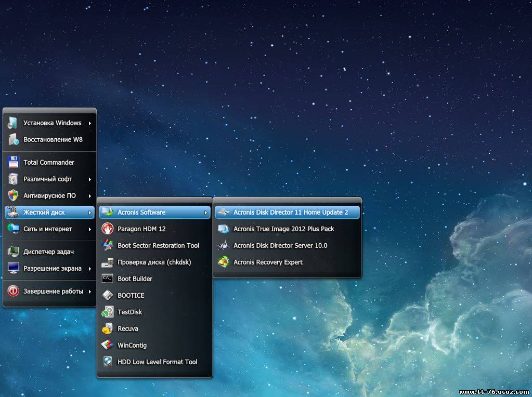
Task: Expand the Различный софт submenu arrow
Action: pos(90,179)
